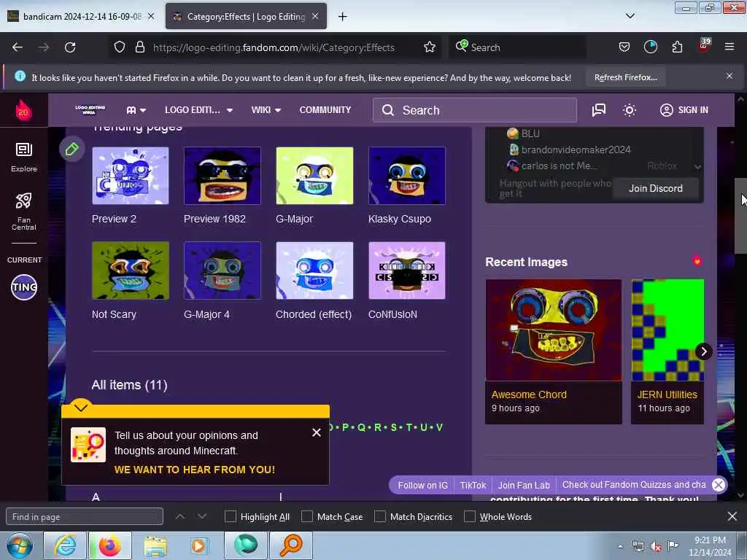The height and width of the screenshot is (560, 747).
Task: Open the JERN Utilities link
Action: [667, 394]
